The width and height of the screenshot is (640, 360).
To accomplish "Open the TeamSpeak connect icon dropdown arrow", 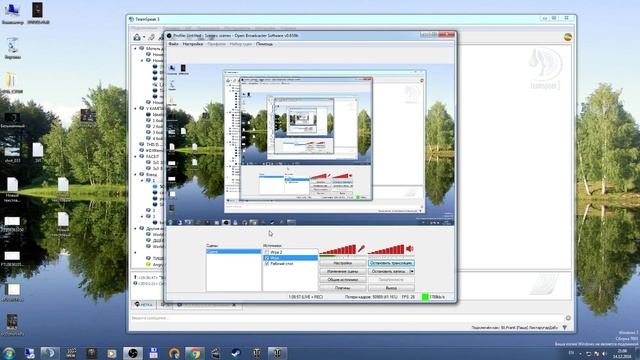I will [144, 38].
